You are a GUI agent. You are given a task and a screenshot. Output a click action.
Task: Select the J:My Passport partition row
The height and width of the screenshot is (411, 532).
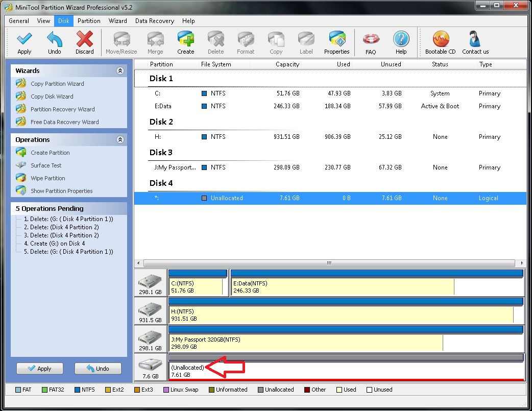330,167
